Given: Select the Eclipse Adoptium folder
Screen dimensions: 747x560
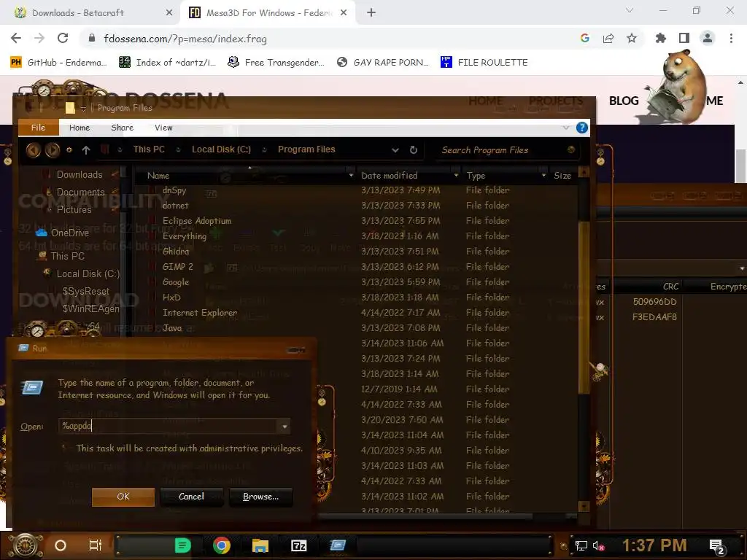Looking at the screenshot, I should click(197, 220).
